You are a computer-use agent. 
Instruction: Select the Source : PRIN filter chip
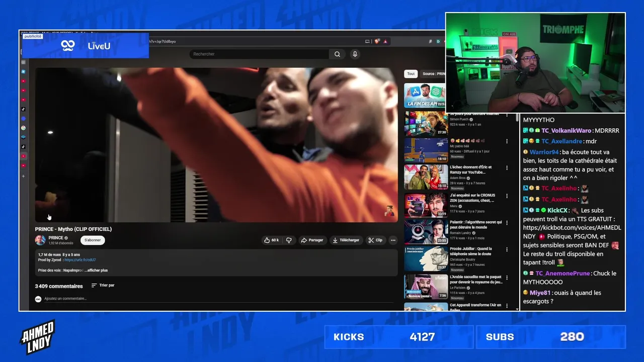433,74
